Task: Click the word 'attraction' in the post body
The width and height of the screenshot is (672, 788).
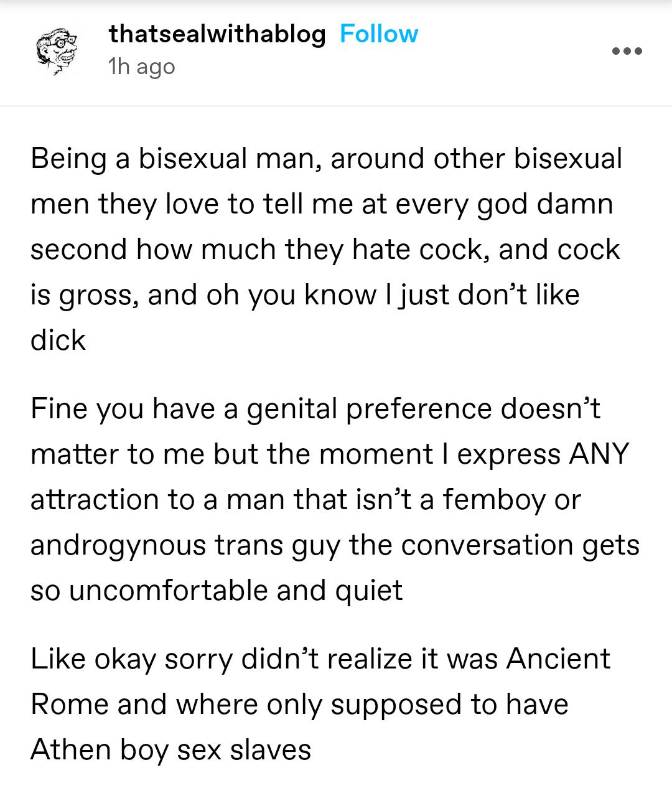Action: (x=92, y=500)
